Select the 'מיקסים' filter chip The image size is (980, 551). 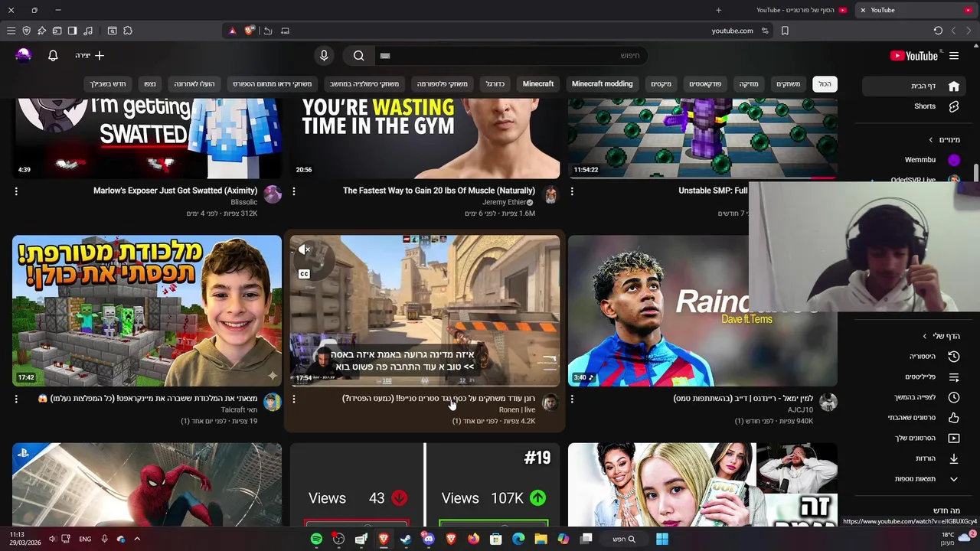click(661, 83)
